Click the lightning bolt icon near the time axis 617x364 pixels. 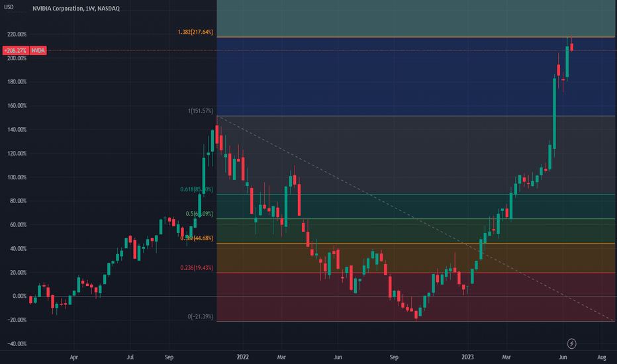[571, 343]
